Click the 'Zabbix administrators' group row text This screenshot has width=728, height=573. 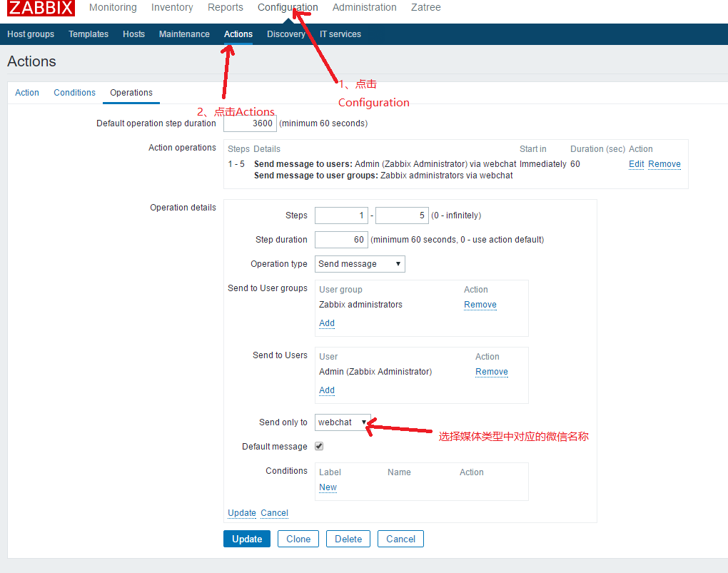coord(360,305)
